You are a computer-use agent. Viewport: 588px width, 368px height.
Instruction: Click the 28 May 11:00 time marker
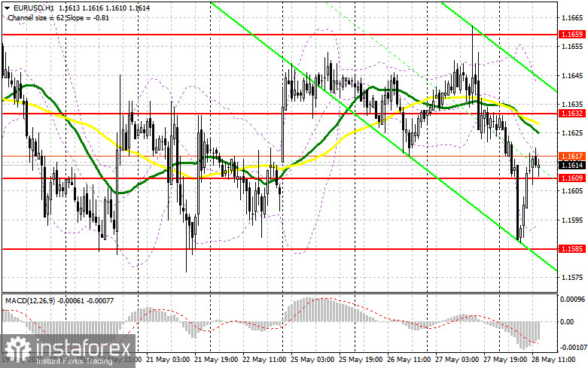[553, 360]
